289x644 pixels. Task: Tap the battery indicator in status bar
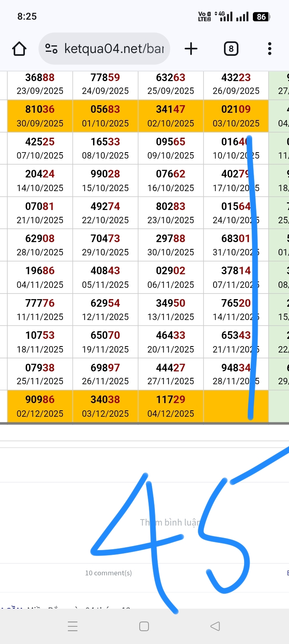(261, 17)
